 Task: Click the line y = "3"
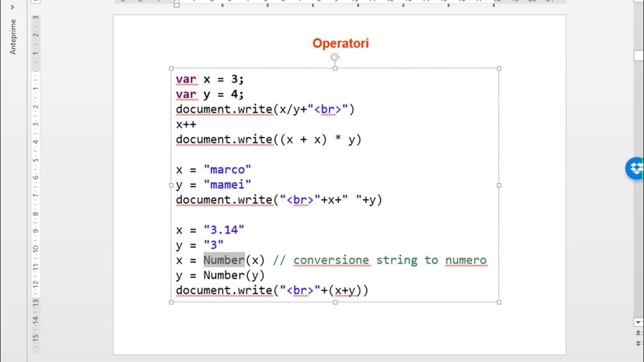coord(200,245)
